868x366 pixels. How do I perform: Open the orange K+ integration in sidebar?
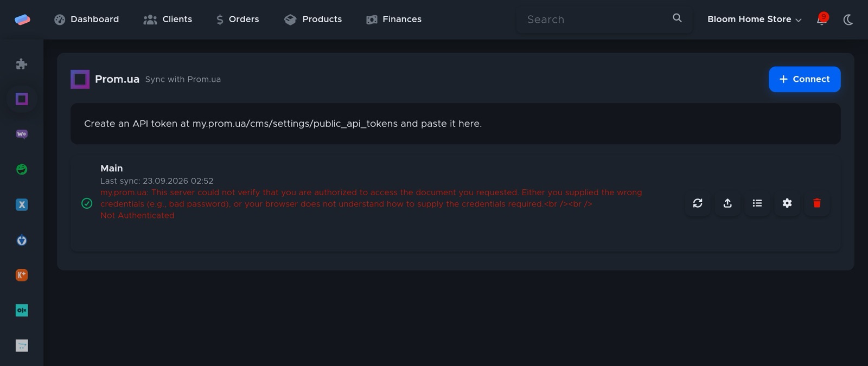coord(22,275)
